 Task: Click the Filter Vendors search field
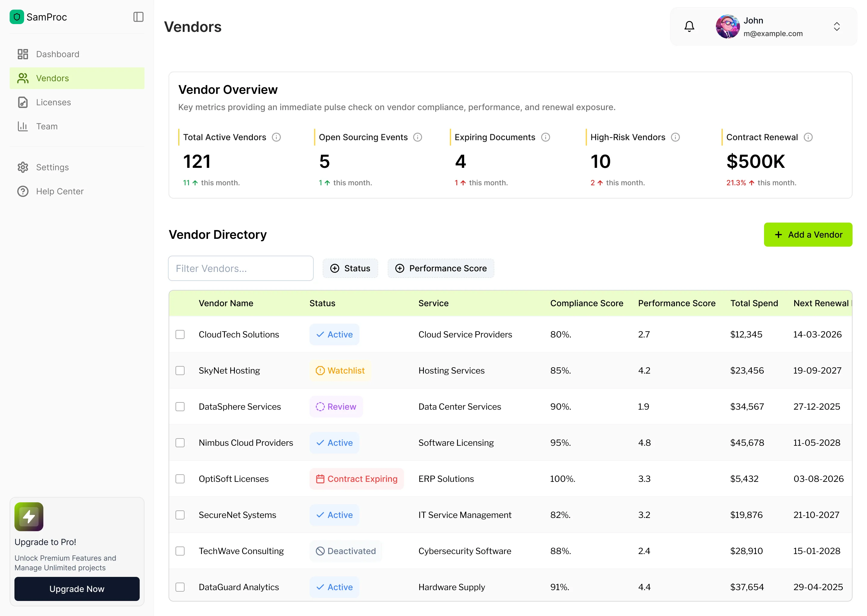tap(241, 268)
